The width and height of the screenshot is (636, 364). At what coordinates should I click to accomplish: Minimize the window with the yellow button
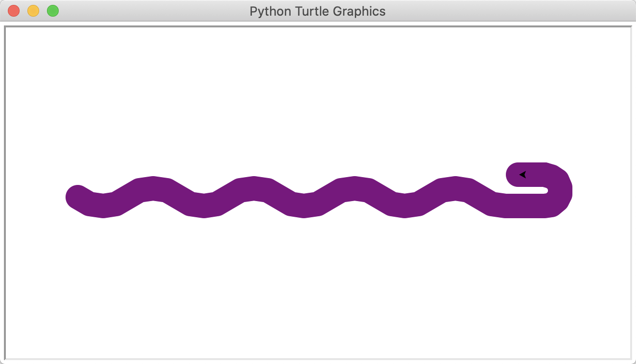coord(33,11)
